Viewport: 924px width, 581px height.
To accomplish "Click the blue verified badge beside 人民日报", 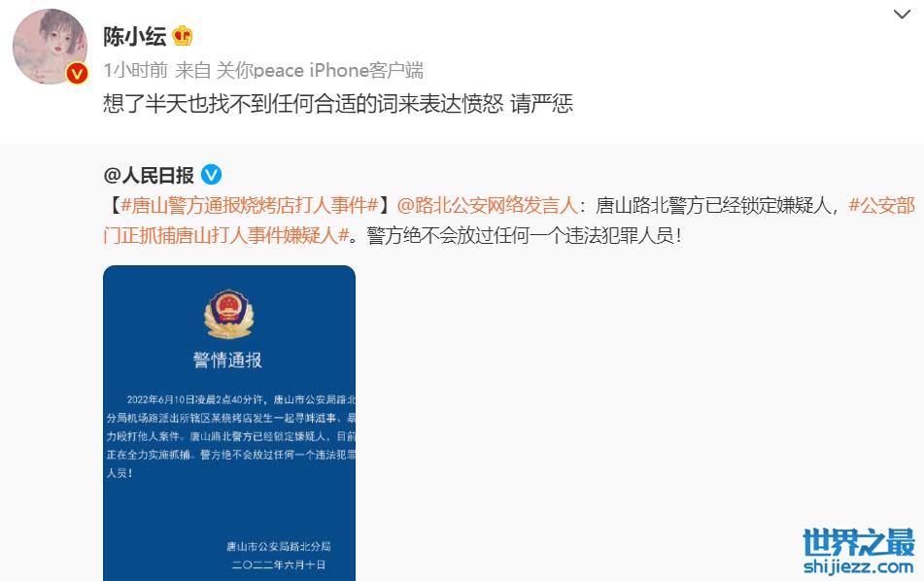I will (212, 175).
